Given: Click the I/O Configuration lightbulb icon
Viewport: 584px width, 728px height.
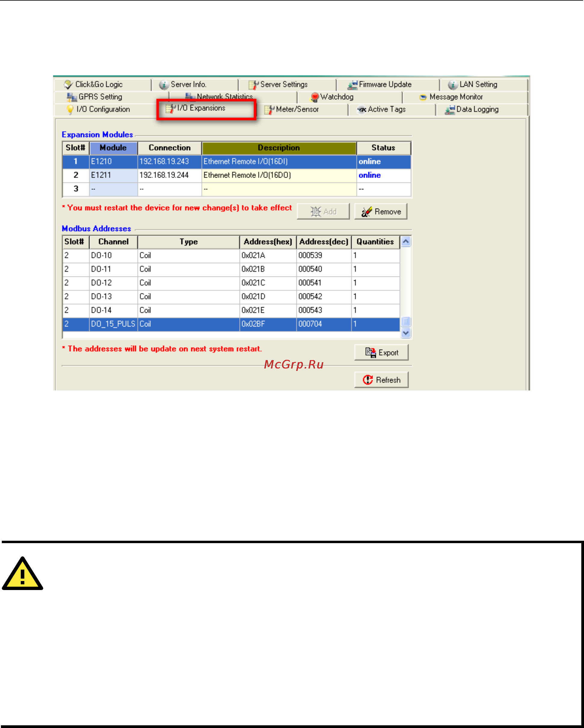Looking at the screenshot, I should pos(70,110).
